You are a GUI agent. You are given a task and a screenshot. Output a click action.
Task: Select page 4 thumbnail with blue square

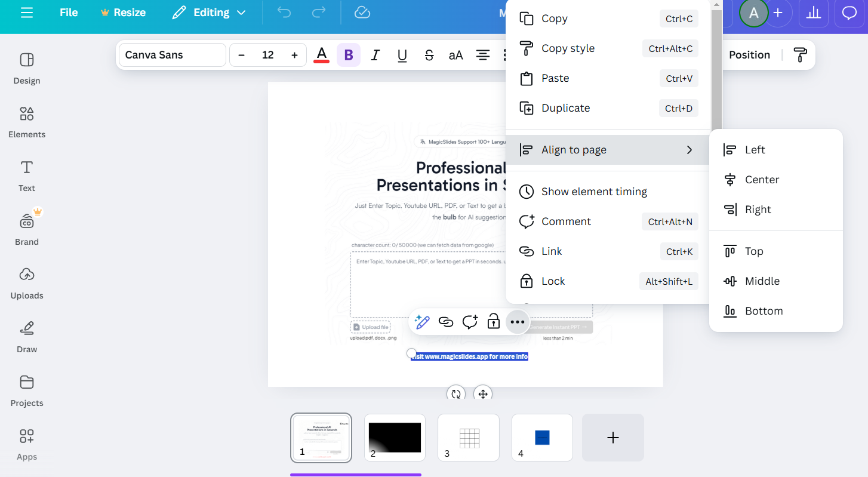pyautogui.click(x=542, y=438)
